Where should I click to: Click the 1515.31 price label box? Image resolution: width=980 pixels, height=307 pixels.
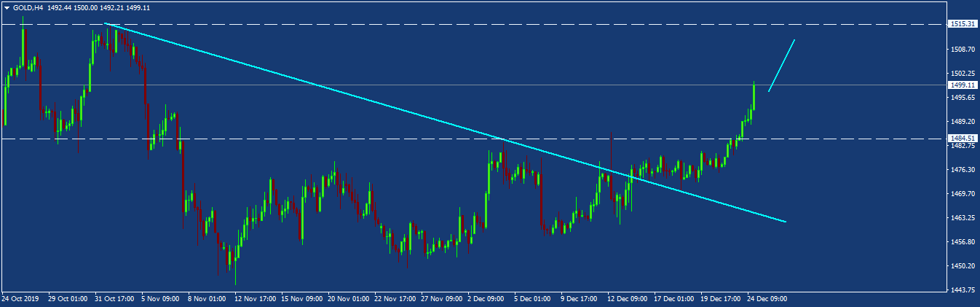pos(963,24)
